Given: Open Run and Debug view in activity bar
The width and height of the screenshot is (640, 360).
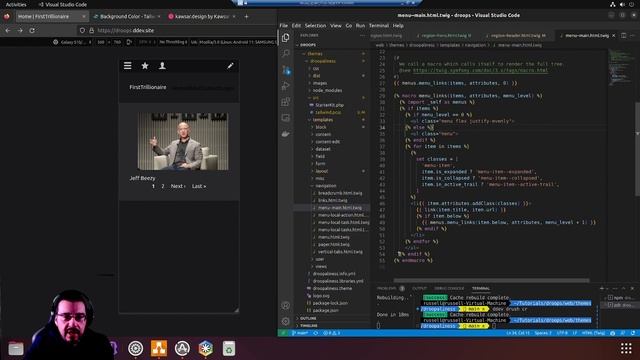Looking at the screenshot, I should pos(286,86).
